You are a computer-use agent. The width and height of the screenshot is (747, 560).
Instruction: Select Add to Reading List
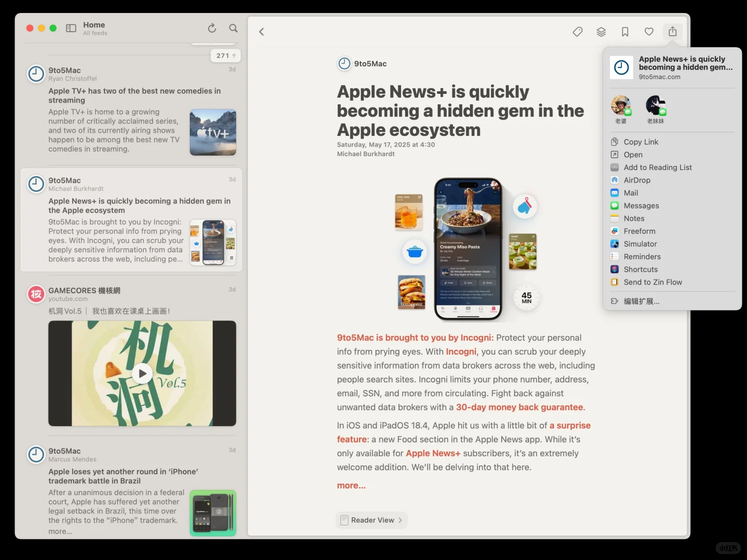click(x=672, y=167)
